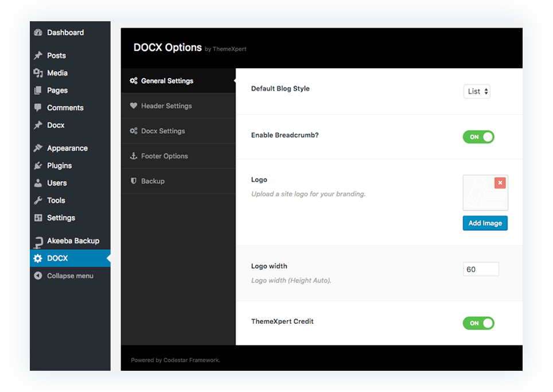Screen dimensions: 553x392
Task: Click the Docx pin icon in the sidebar
Action: (38, 125)
